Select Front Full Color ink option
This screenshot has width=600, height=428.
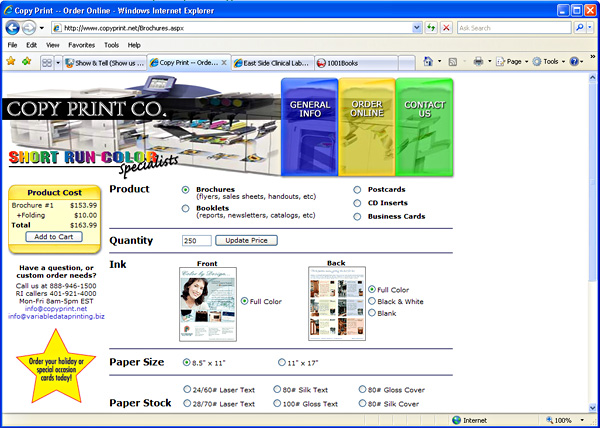(x=245, y=301)
